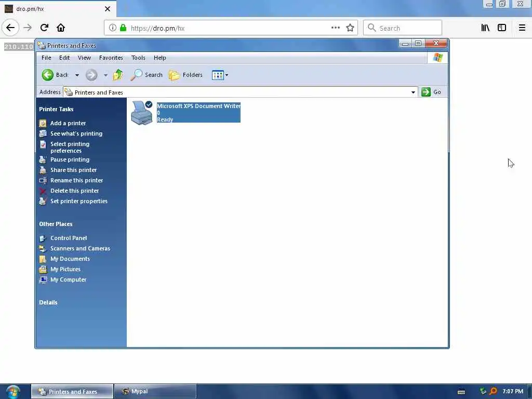Open the File menu
532x399 pixels.
46,58
